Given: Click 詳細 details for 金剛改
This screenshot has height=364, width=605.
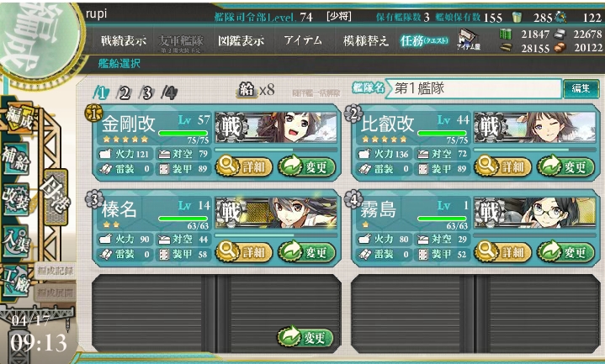Looking at the screenshot, I should coord(244,166).
